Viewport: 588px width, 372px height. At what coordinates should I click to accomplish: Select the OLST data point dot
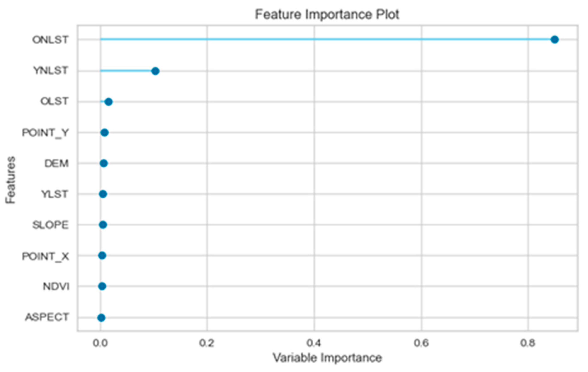coord(109,102)
